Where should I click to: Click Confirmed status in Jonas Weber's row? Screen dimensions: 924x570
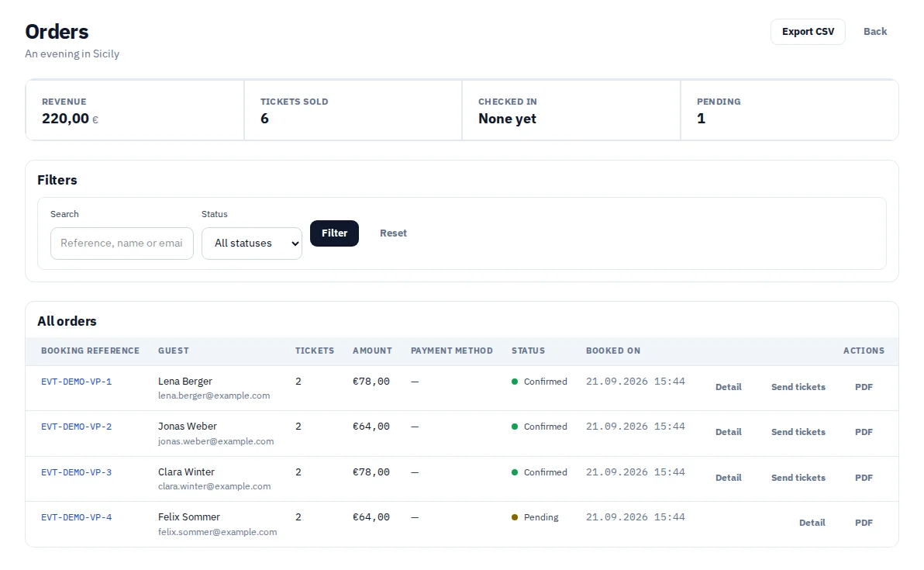tap(540, 427)
